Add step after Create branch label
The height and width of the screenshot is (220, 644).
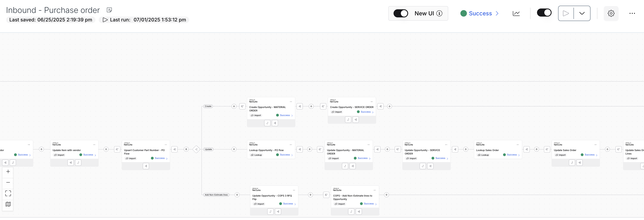click(234, 107)
